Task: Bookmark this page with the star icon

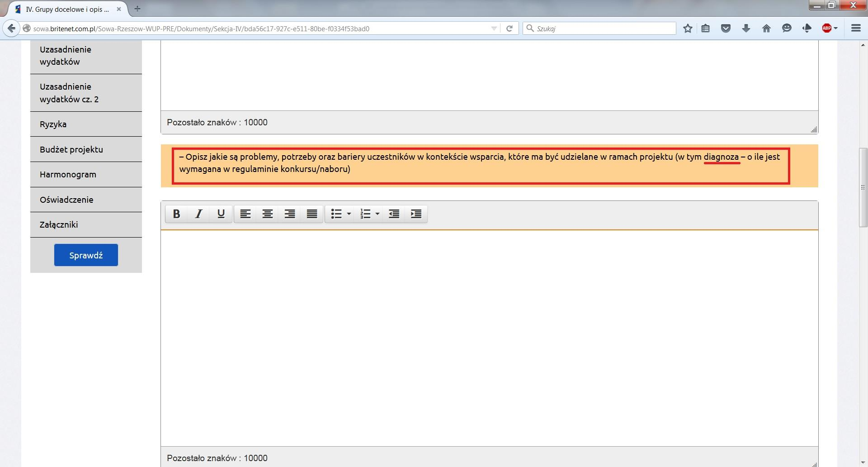Action: click(688, 29)
